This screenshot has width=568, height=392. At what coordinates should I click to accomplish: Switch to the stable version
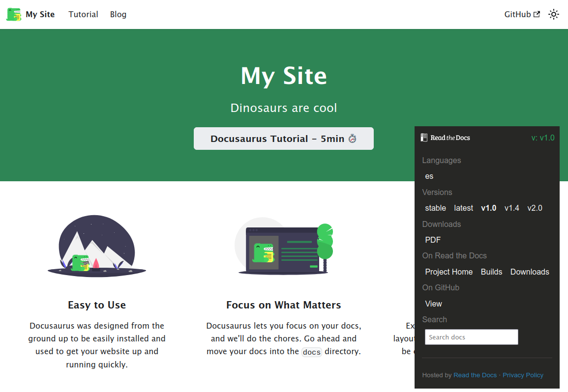pos(435,208)
